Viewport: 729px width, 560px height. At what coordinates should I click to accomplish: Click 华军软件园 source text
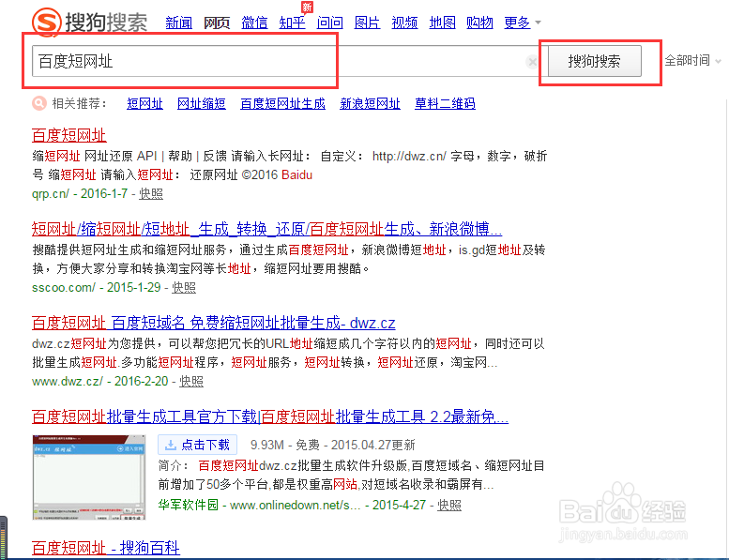[x=189, y=506]
